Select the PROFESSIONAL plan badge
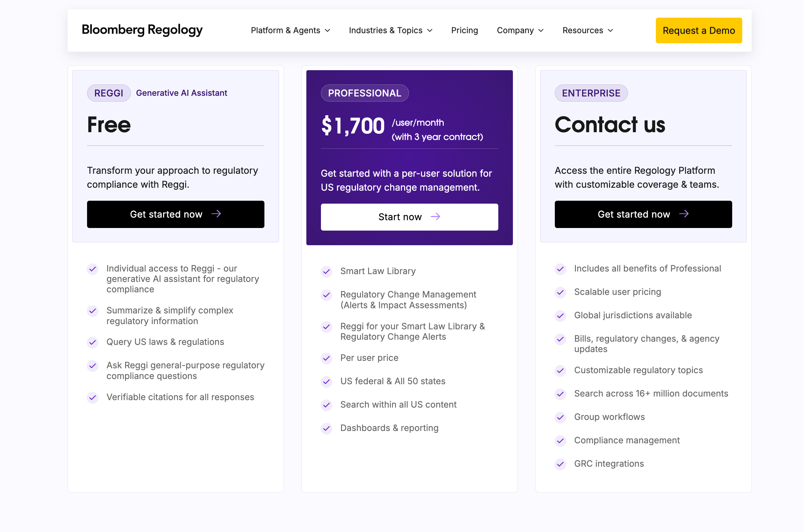Screen dimensions: 803x532 (364, 93)
